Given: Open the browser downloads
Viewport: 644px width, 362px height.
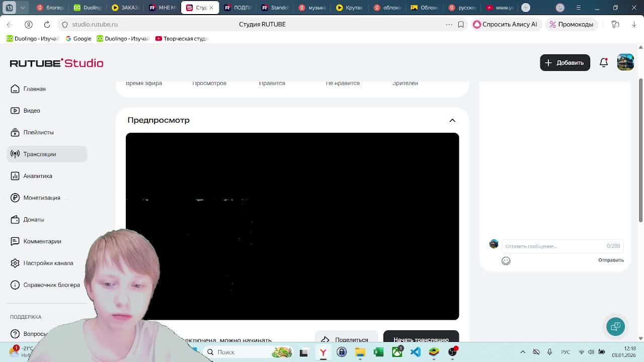Looking at the screenshot, I should [634, 24].
